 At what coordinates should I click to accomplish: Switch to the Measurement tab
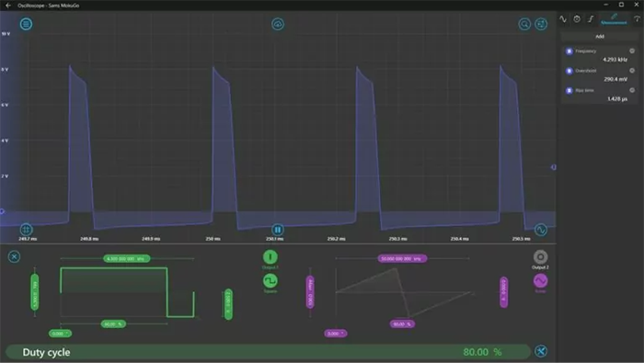click(x=614, y=19)
